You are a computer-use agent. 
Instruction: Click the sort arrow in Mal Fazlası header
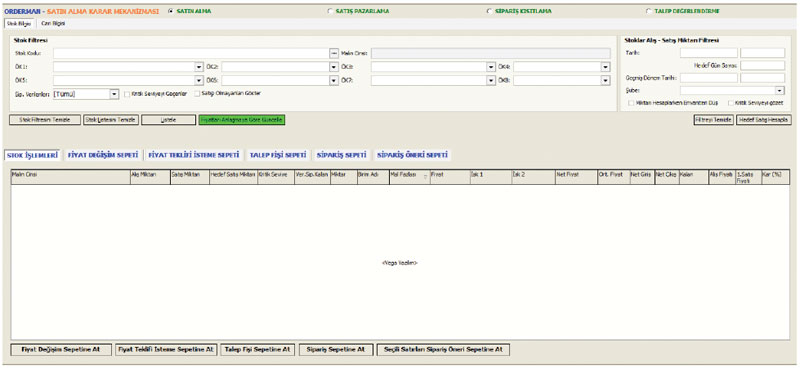[x=426, y=177]
